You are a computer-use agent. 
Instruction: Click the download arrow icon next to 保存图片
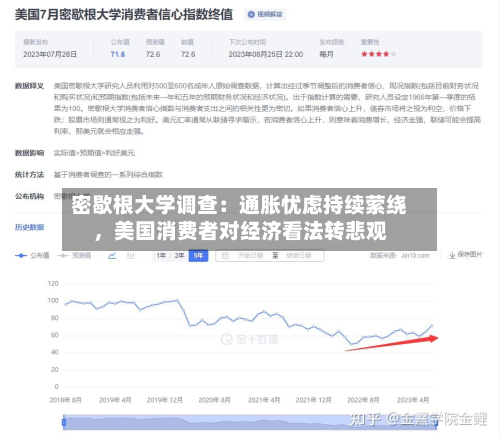452,255
